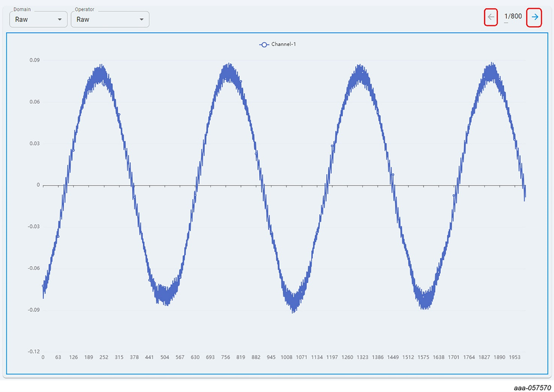
Task: Click the 1701 x-axis label
Action: point(454,357)
